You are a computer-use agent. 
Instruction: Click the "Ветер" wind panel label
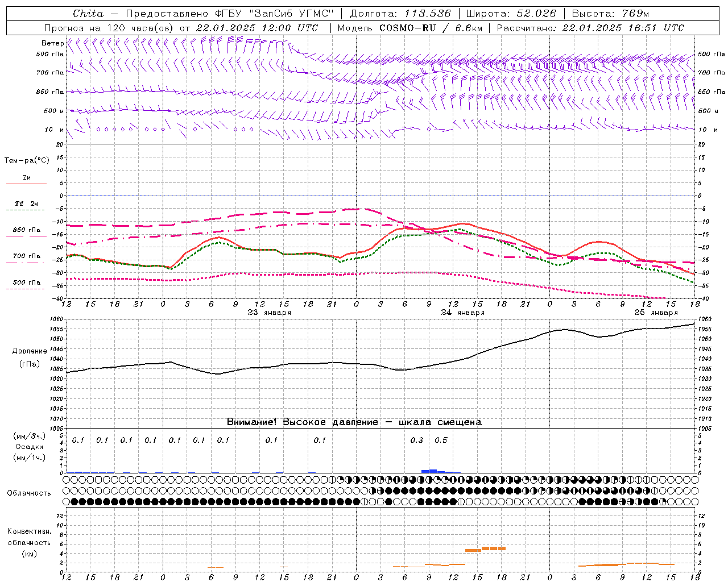point(52,43)
